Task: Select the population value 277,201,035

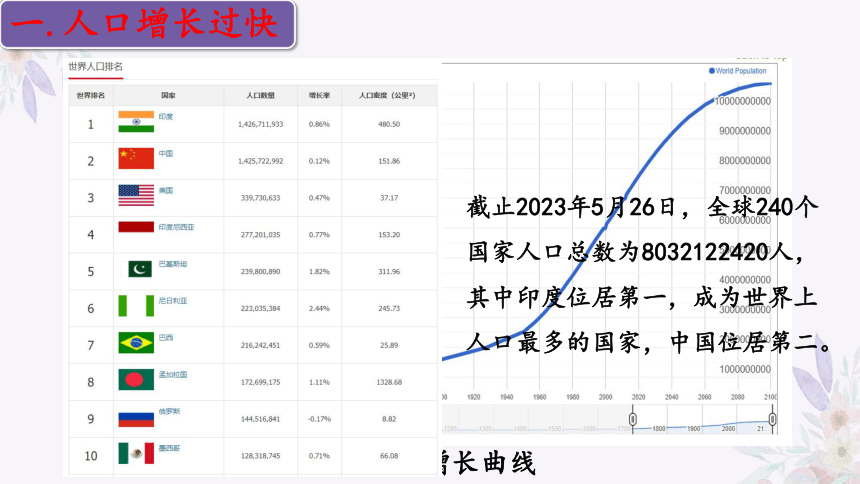Action: [x=261, y=235]
